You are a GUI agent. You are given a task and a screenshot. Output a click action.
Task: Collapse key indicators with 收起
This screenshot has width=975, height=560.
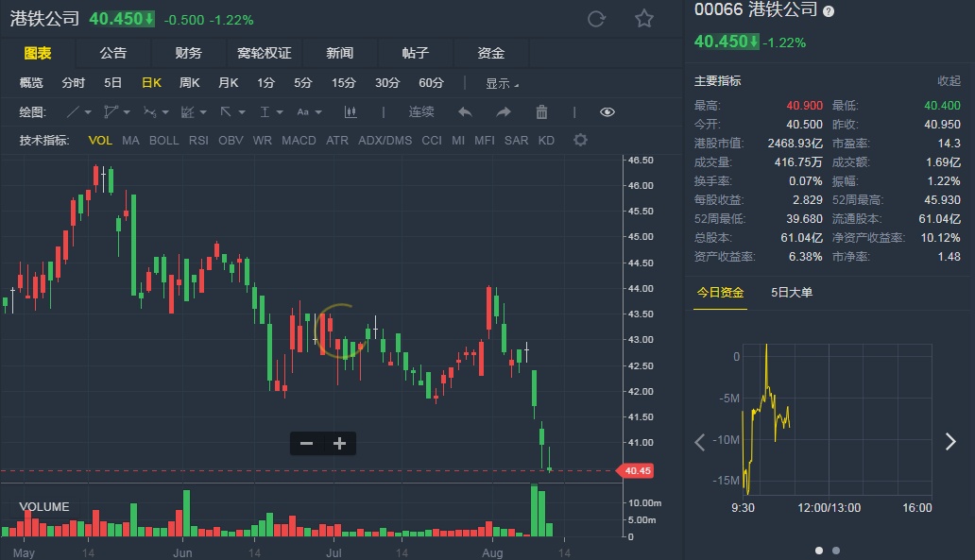(949, 81)
